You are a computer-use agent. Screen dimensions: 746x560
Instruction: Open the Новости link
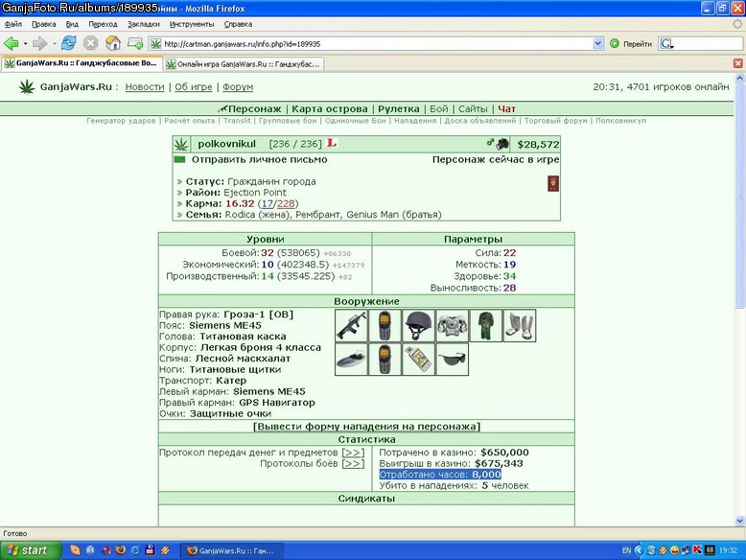[145, 87]
